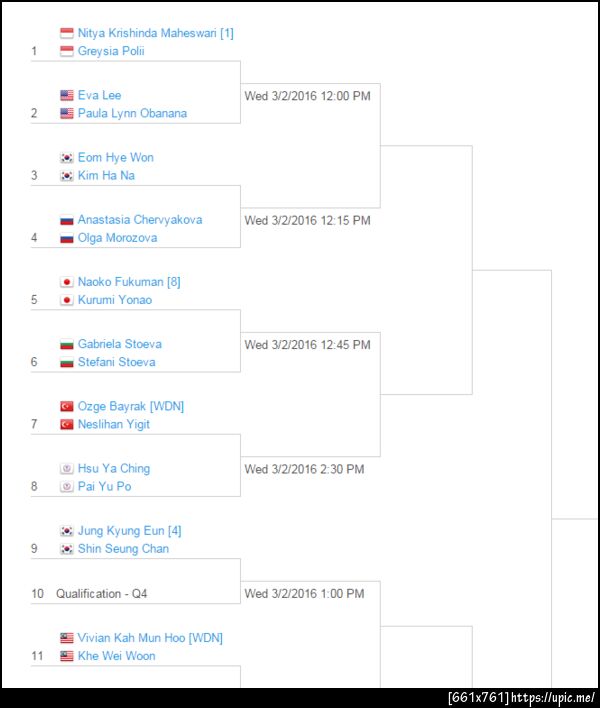Viewport: 600px width, 708px height.
Task: Click Russia flag next to Anastasia Chervyakova
Action: (x=67, y=220)
